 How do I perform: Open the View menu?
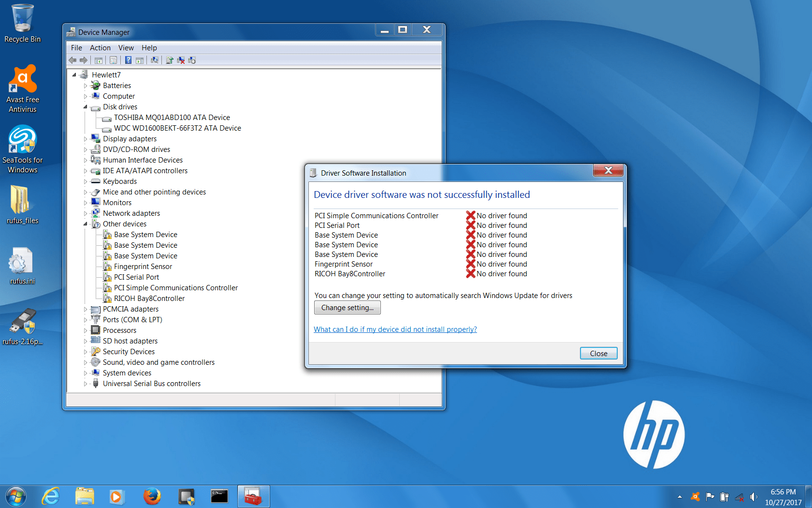click(x=126, y=47)
